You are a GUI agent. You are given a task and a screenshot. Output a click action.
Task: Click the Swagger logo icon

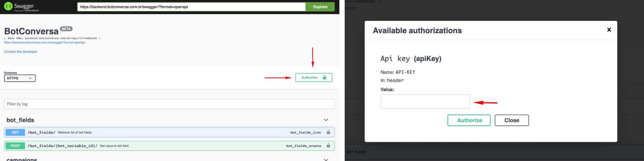pyautogui.click(x=8, y=6)
